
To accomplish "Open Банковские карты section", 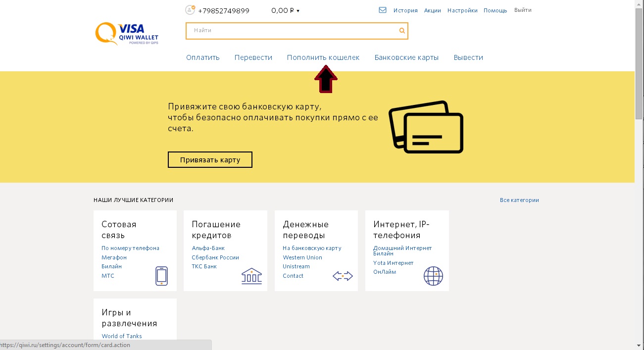I will [x=406, y=57].
